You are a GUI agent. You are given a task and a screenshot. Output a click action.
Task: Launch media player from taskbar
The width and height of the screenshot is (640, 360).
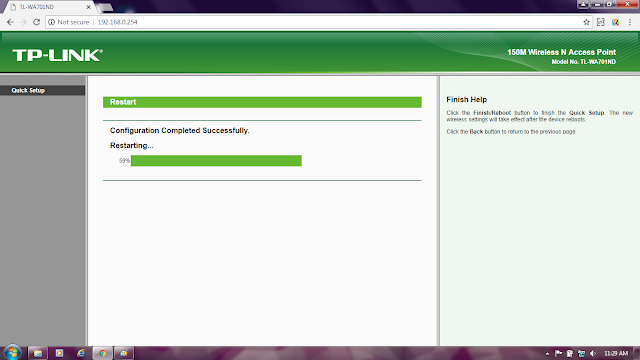pos(59,353)
